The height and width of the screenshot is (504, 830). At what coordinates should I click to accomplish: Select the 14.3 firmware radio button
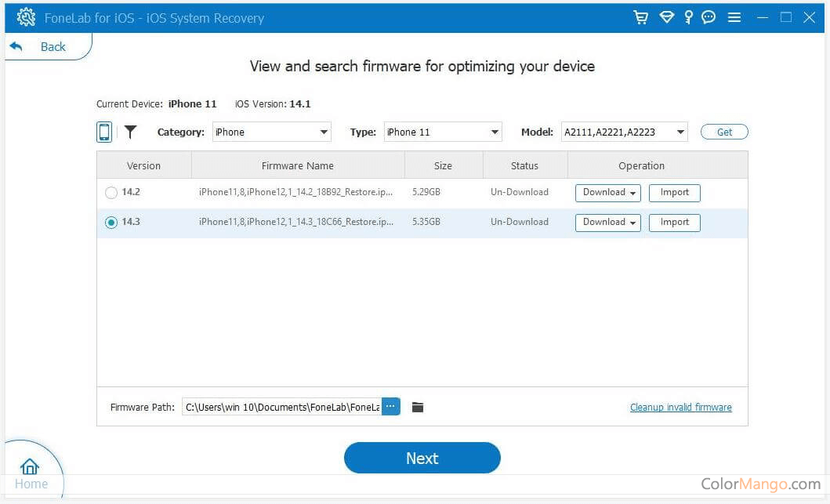click(x=111, y=222)
